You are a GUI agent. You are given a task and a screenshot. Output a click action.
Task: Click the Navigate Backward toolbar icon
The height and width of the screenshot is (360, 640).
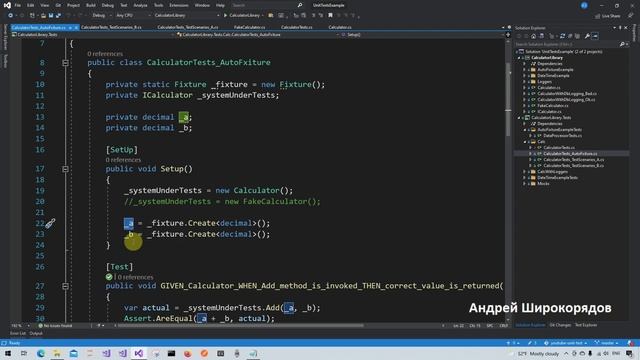[10, 16]
